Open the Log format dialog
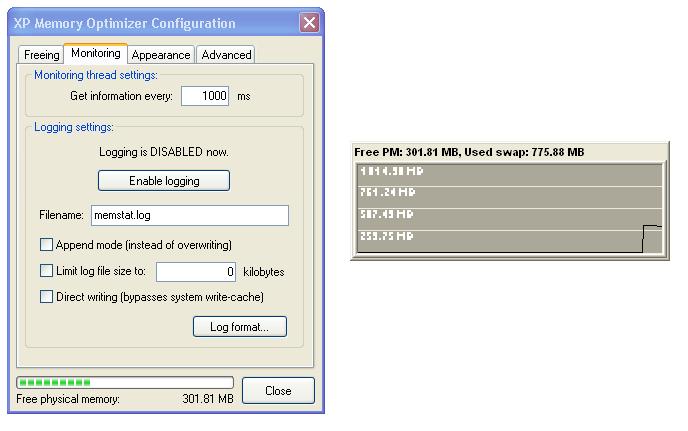Image resolution: width=688 pixels, height=431 pixels. coord(240,327)
